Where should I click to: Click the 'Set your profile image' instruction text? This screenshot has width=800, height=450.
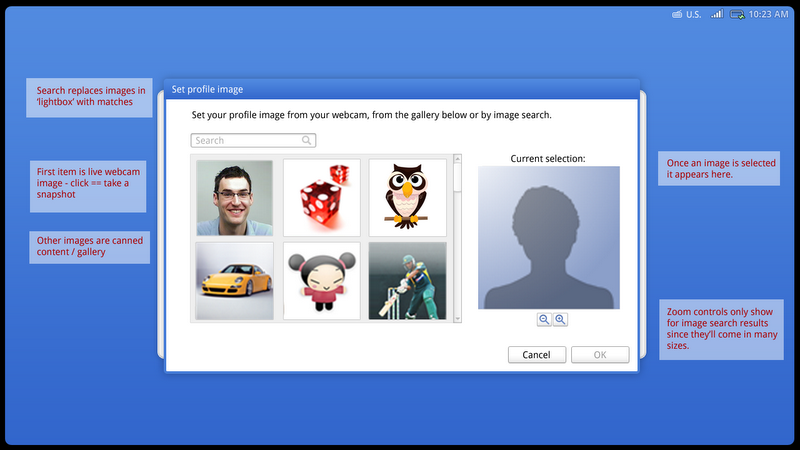(371, 115)
